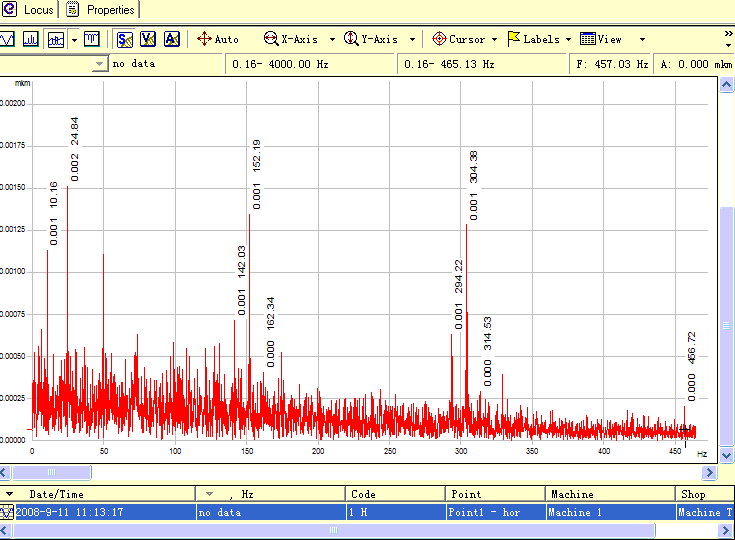This screenshot has width=735, height=540.
Task: Sort by the Date/Time column header
Action: point(98,494)
